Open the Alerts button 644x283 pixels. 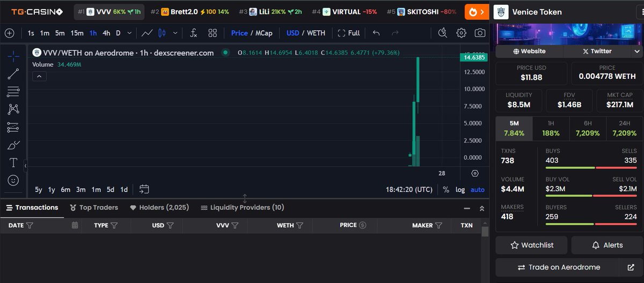(607, 245)
